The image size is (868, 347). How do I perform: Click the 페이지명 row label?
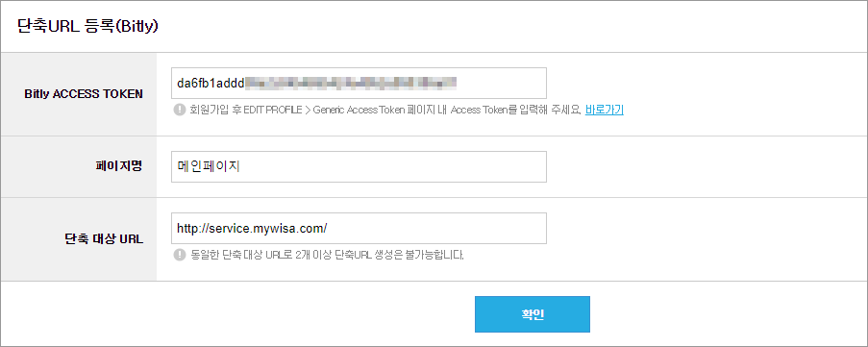tap(119, 166)
